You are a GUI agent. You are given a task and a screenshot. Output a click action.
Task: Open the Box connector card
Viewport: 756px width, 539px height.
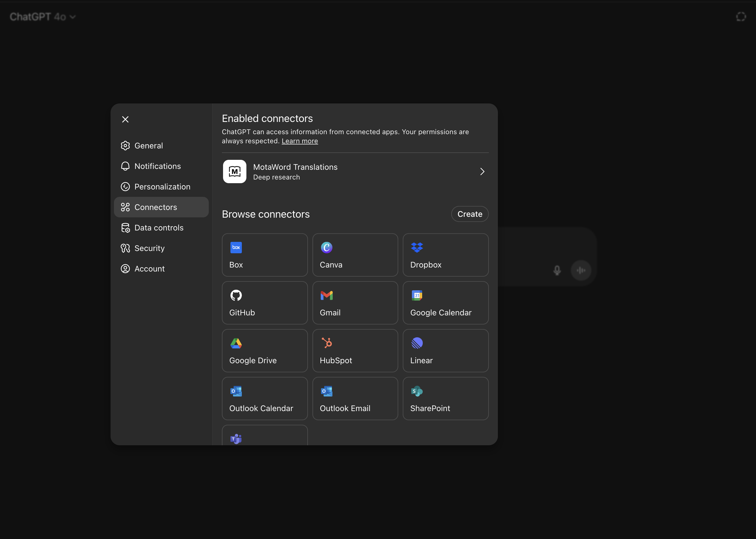pyautogui.click(x=265, y=255)
